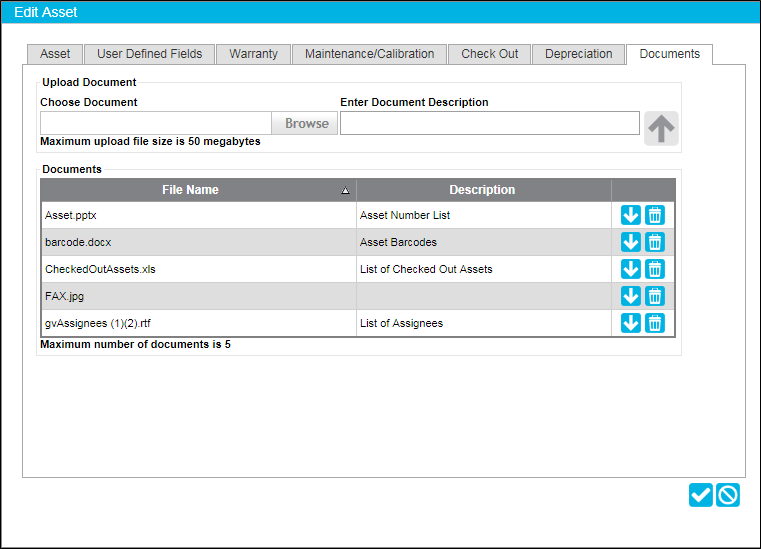Toggle File Name sort arrow
This screenshot has width=761, height=549.
345,190
